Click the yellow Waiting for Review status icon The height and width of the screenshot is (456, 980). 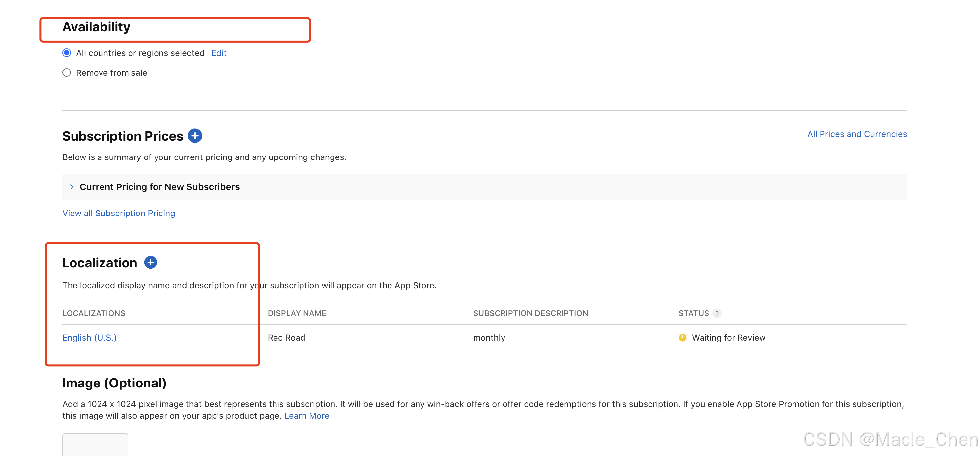pyautogui.click(x=682, y=338)
